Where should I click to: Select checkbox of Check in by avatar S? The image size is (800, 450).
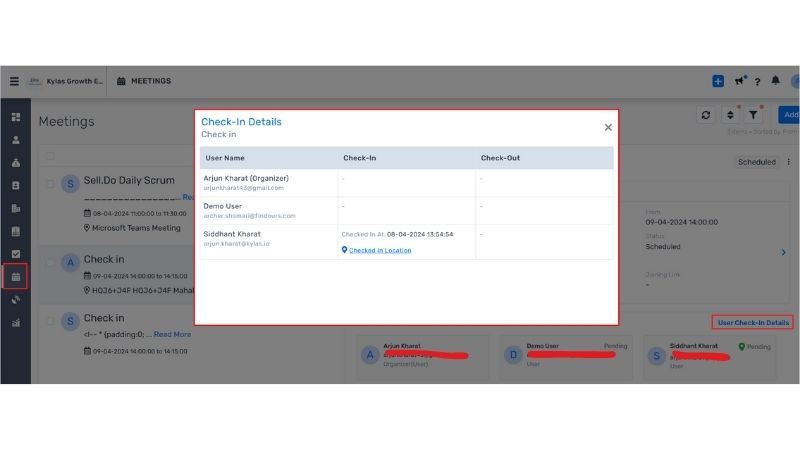(x=50, y=321)
